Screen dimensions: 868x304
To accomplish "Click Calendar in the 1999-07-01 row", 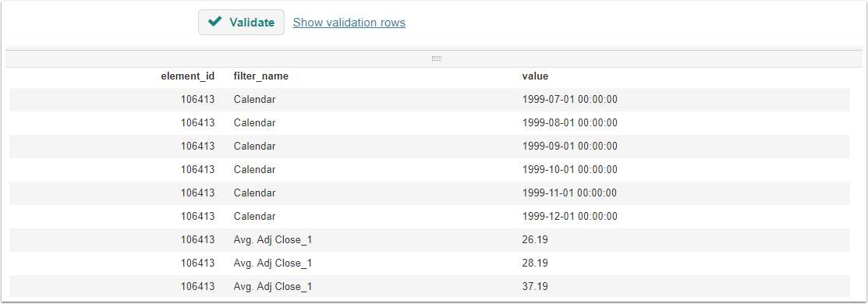I will coord(255,100).
